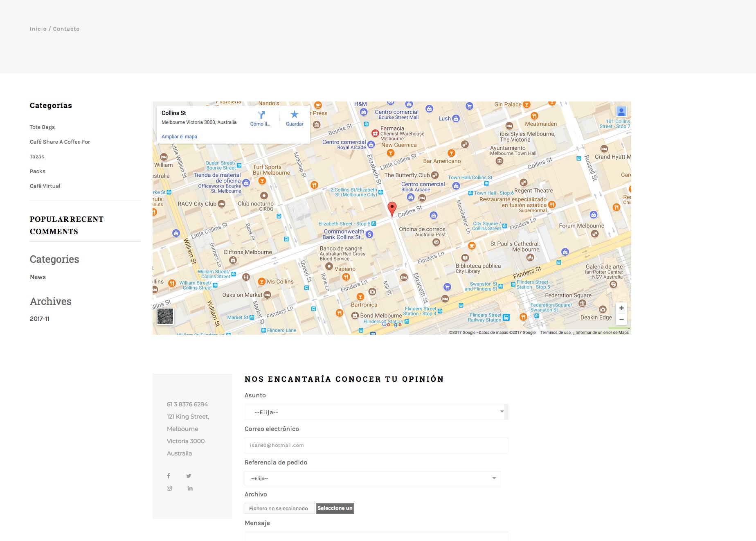
Task: Open the Packs category
Action: click(x=38, y=171)
